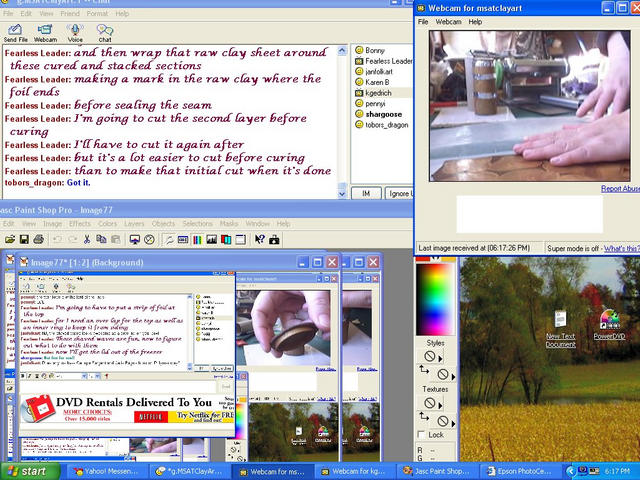
Task: Redo action in Paint Shop Pro toolbar
Action: [x=72, y=240]
